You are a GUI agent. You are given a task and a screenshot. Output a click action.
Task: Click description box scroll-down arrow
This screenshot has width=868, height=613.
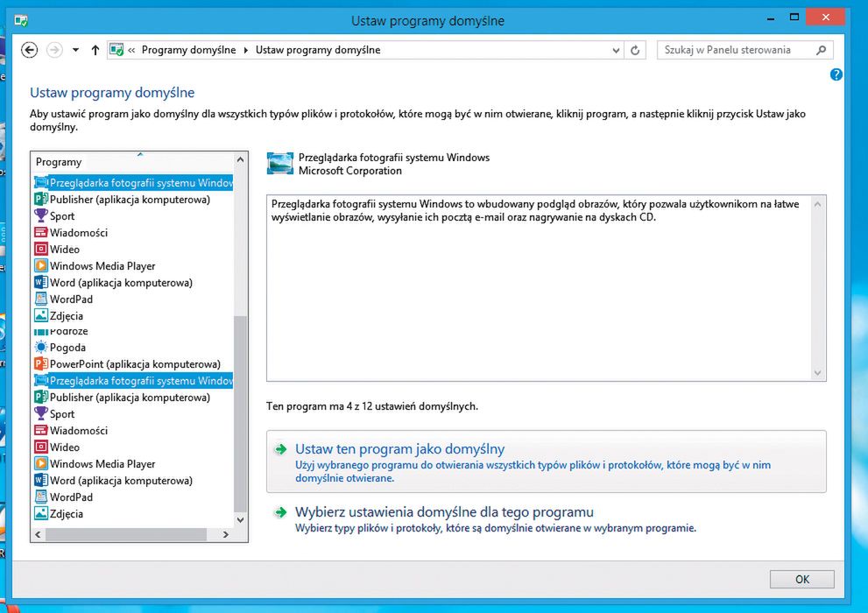[x=817, y=373]
